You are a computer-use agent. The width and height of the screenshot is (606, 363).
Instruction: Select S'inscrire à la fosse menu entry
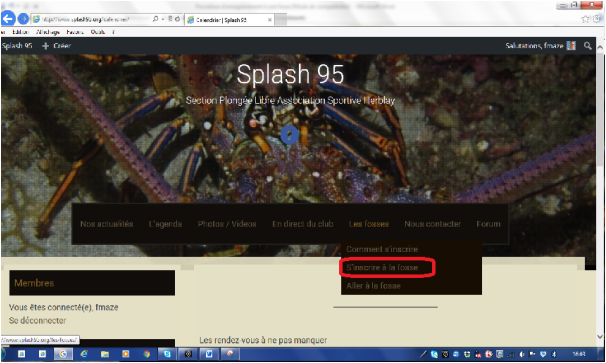(x=382, y=268)
